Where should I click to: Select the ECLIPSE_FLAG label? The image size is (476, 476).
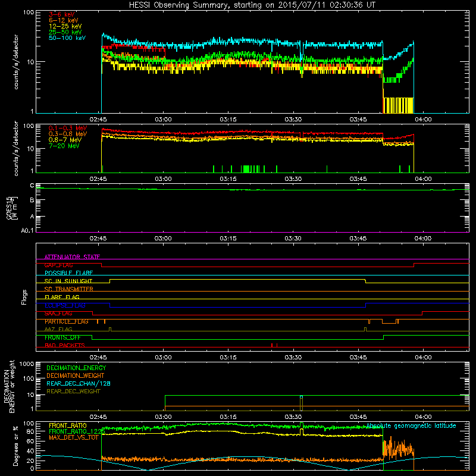coord(65,305)
